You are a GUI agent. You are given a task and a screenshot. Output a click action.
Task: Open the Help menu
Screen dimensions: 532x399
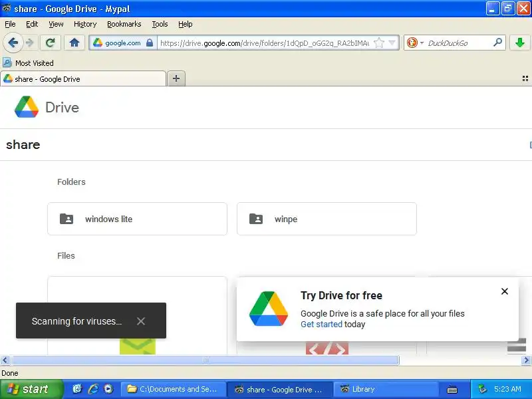click(x=186, y=24)
